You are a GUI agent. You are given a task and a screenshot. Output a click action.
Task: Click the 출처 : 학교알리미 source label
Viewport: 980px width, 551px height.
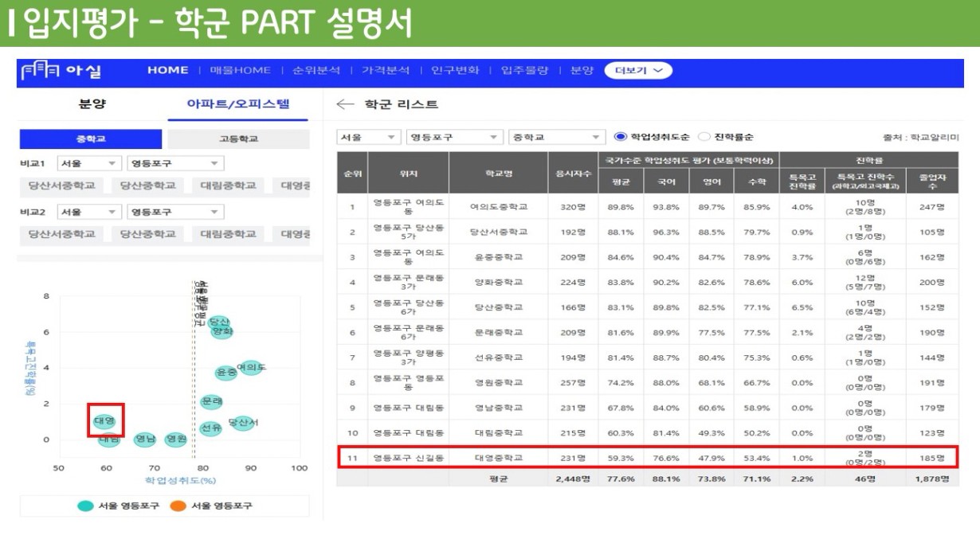click(x=921, y=137)
